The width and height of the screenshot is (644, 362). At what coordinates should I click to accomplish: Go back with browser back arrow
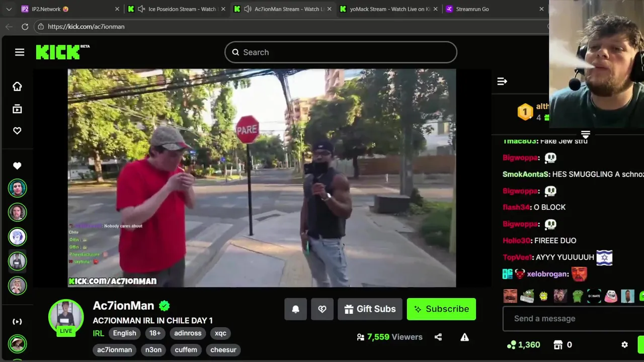tap(9, 27)
